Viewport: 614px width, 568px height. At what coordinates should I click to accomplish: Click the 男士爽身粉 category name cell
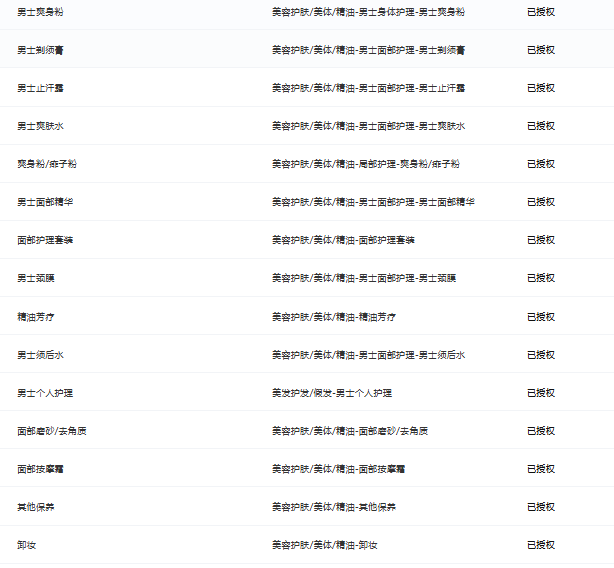[x=41, y=12]
